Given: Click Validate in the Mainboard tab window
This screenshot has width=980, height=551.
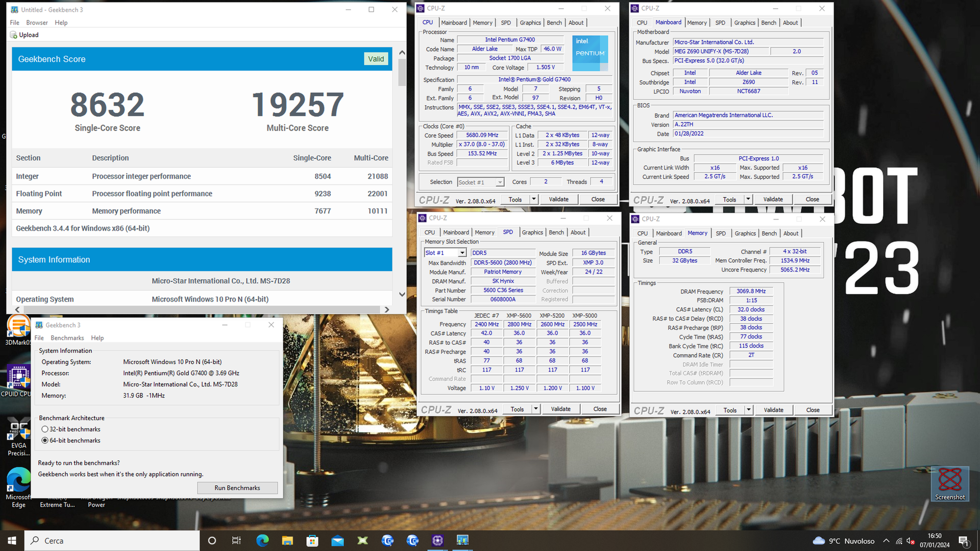Looking at the screenshot, I should (773, 199).
